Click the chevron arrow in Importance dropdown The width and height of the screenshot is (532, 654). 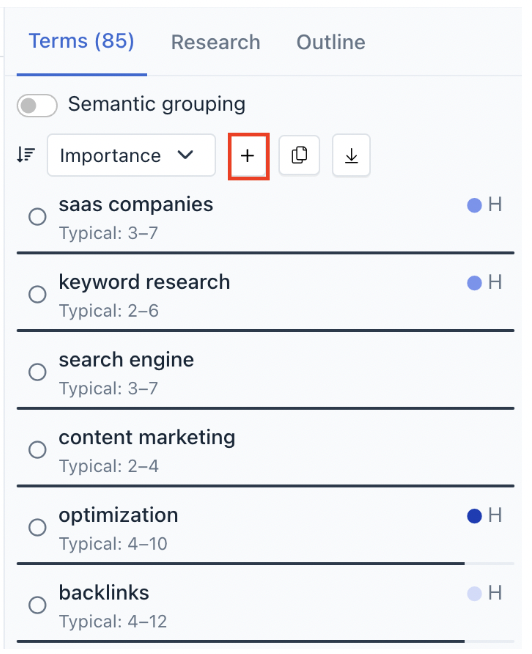[x=185, y=155]
